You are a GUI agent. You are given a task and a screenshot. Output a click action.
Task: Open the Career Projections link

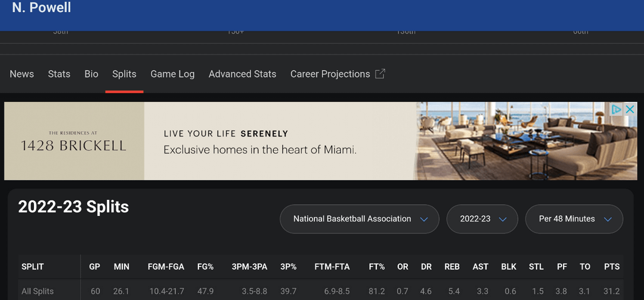[x=330, y=74]
